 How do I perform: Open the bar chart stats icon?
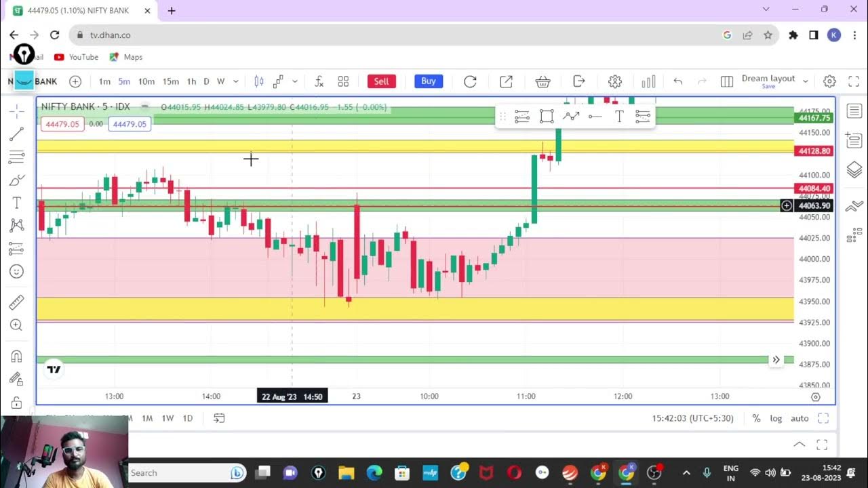click(x=648, y=81)
